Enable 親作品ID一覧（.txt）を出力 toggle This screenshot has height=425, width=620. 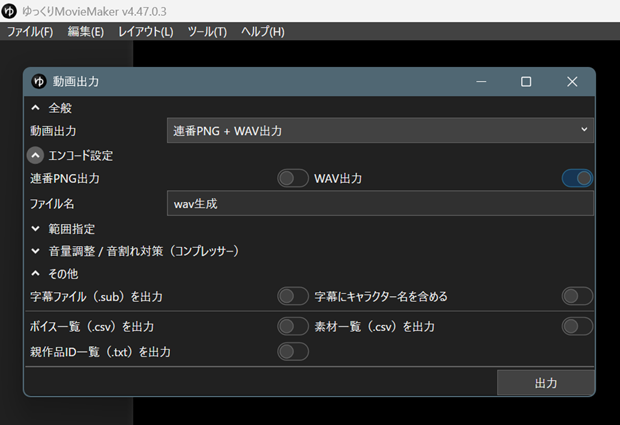point(292,351)
